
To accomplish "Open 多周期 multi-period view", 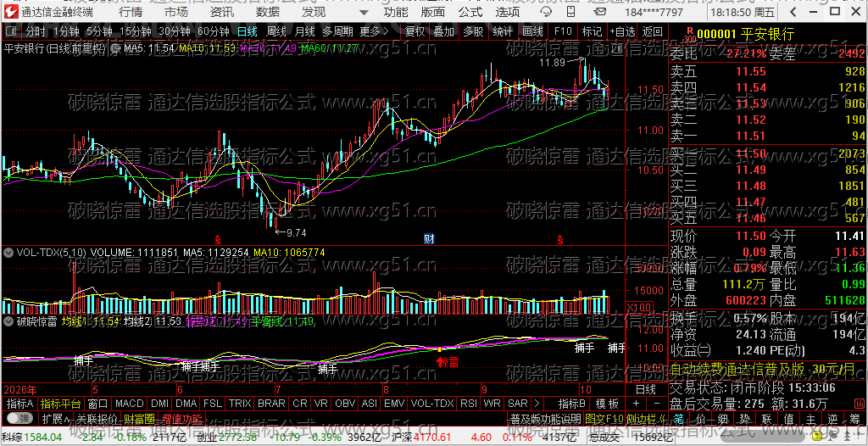I will point(338,31).
